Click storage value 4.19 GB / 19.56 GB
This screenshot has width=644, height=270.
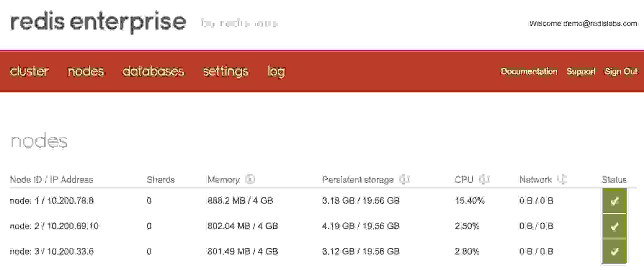click(361, 226)
